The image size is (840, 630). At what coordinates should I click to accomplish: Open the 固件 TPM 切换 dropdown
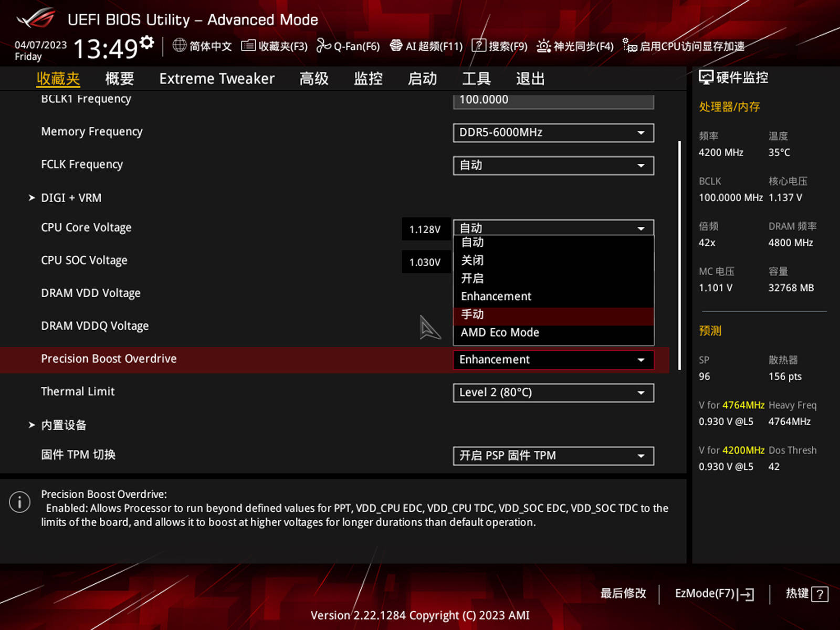click(553, 456)
